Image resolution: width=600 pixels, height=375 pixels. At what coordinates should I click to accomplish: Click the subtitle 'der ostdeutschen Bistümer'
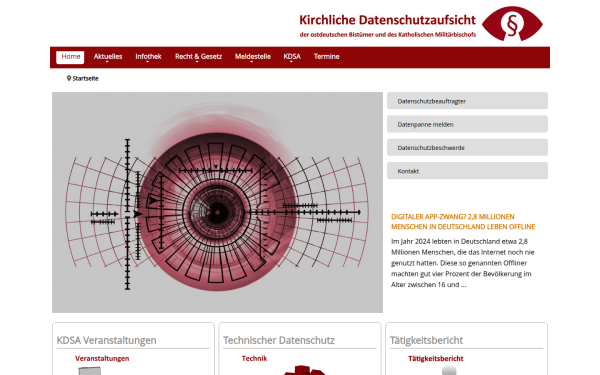(x=388, y=34)
